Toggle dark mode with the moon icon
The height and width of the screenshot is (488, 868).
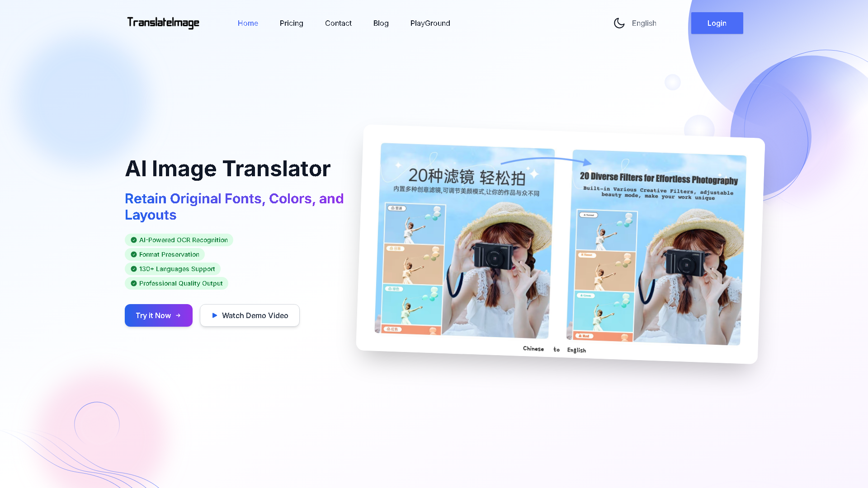[619, 23]
